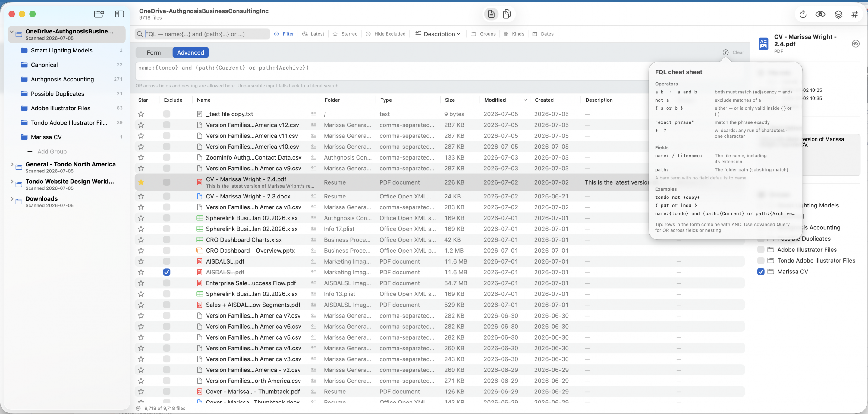The width and height of the screenshot is (868, 414).
Task: Check Exclude for CRO Dashboard Charts.xlsx
Action: click(x=166, y=240)
